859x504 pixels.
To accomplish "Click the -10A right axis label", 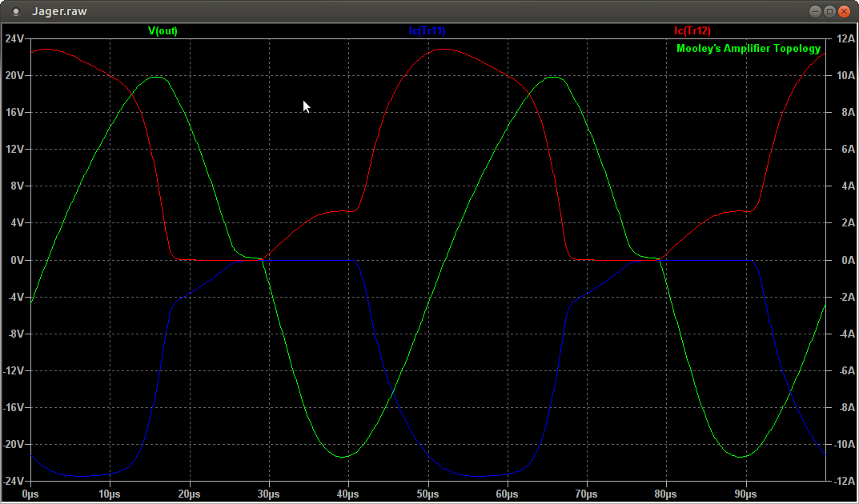I will [x=845, y=444].
